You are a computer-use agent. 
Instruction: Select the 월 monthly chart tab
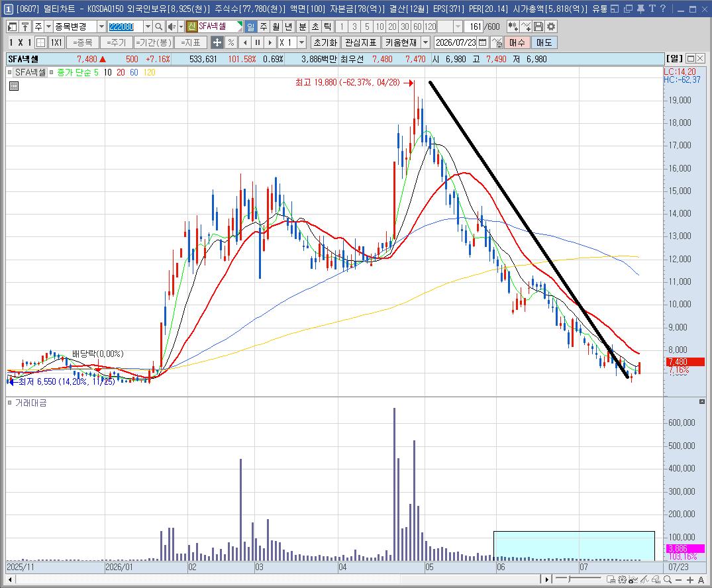tap(276, 26)
